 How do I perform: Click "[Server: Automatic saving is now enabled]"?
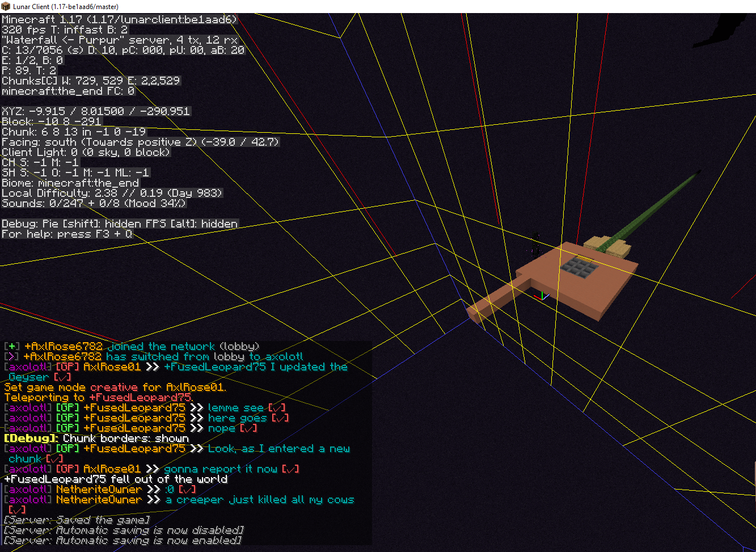[x=123, y=541]
